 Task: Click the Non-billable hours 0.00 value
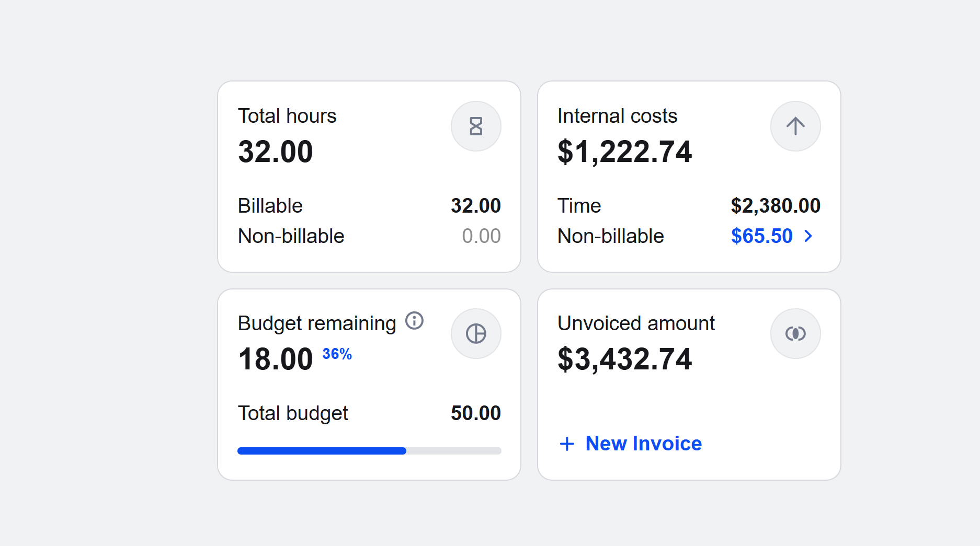pyautogui.click(x=481, y=236)
